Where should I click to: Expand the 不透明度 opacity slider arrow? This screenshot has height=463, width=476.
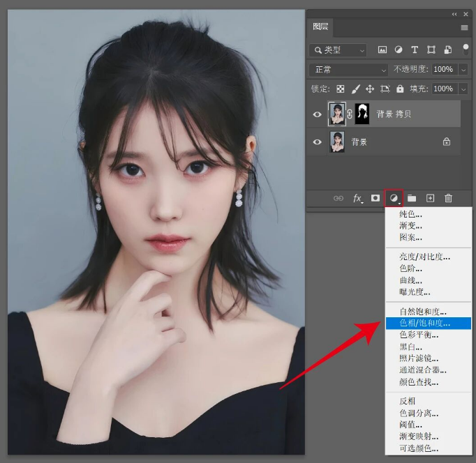tap(463, 70)
